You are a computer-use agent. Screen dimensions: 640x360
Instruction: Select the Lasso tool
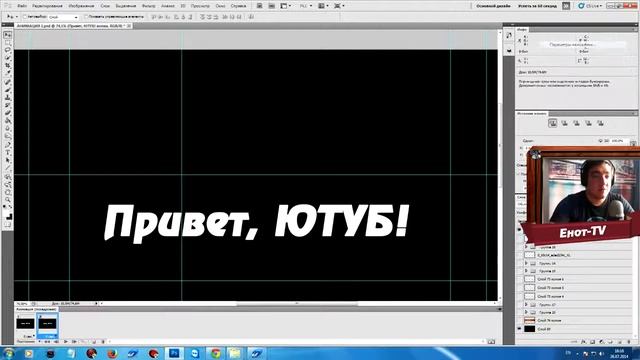(8, 50)
